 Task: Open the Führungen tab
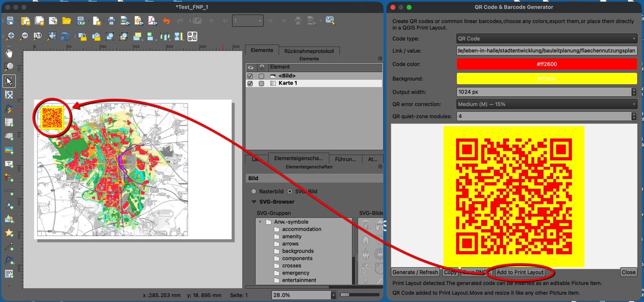[x=345, y=159]
